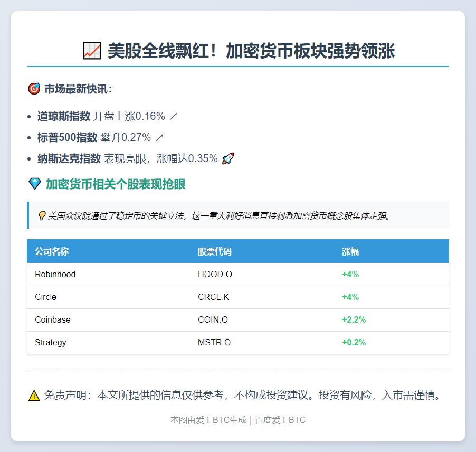Click the yellow warning triangle beside 免责声明
Viewport: 476px width, 452px height.
[x=34, y=395]
